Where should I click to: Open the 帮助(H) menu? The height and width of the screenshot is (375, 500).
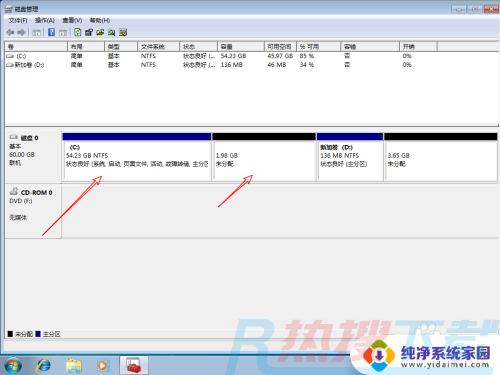click(100, 21)
